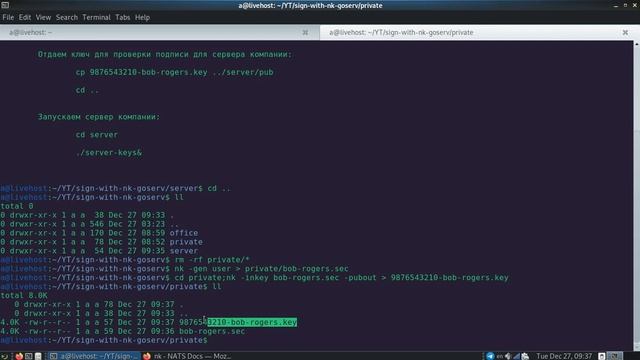Viewport: 640px width, 360px height.
Task: Click the 'cp 9876543210-bob-rogers.key ../server/pub' line
Action: [174, 72]
